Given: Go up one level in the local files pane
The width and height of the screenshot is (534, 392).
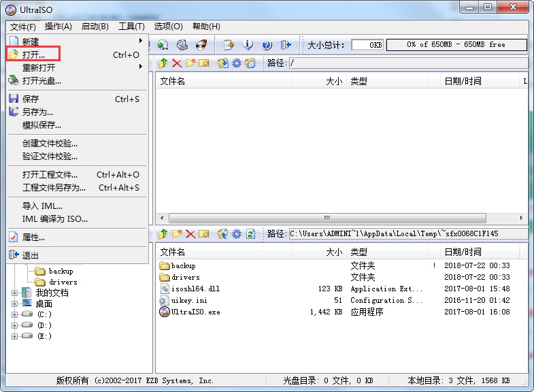Looking at the screenshot, I should coord(163,234).
